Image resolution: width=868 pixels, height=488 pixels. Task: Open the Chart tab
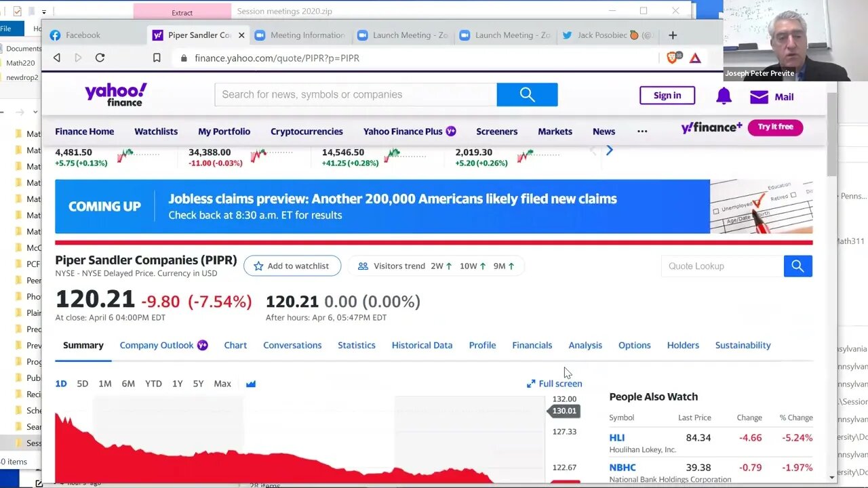(x=235, y=345)
